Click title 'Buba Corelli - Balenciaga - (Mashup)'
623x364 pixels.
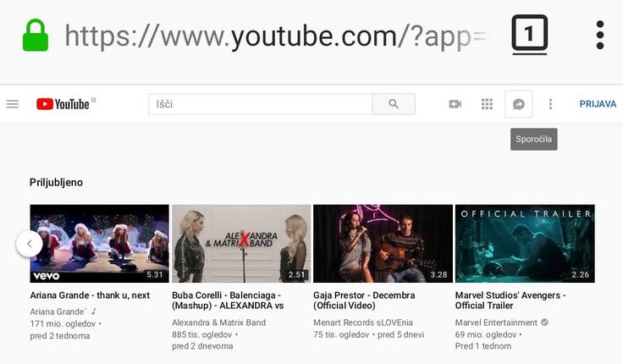pyautogui.click(x=228, y=301)
